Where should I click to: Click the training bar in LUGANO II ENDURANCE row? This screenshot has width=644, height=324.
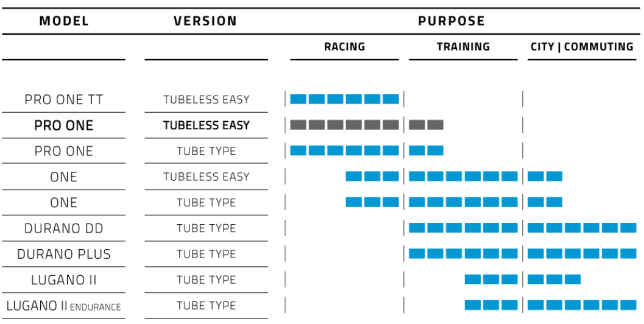[490, 305]
